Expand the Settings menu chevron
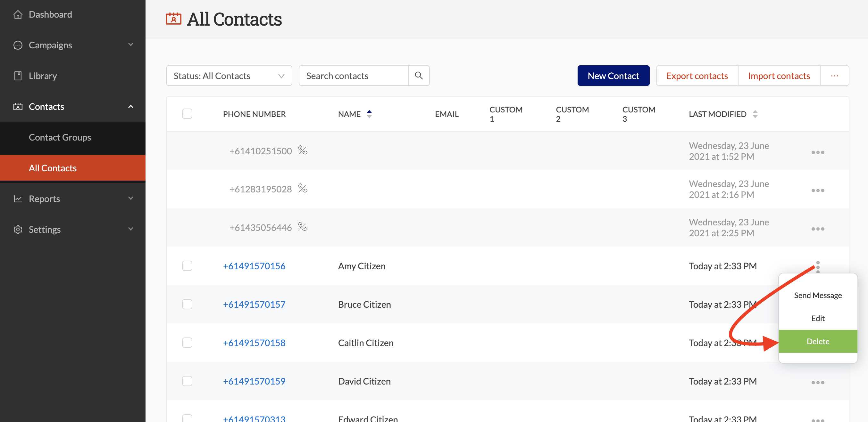 tap(131, 229)
